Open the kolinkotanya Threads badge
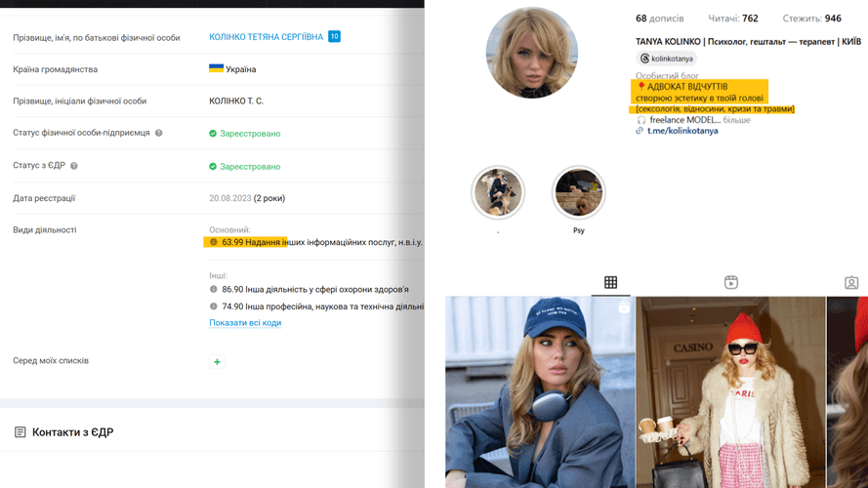 tap(666, 60)
